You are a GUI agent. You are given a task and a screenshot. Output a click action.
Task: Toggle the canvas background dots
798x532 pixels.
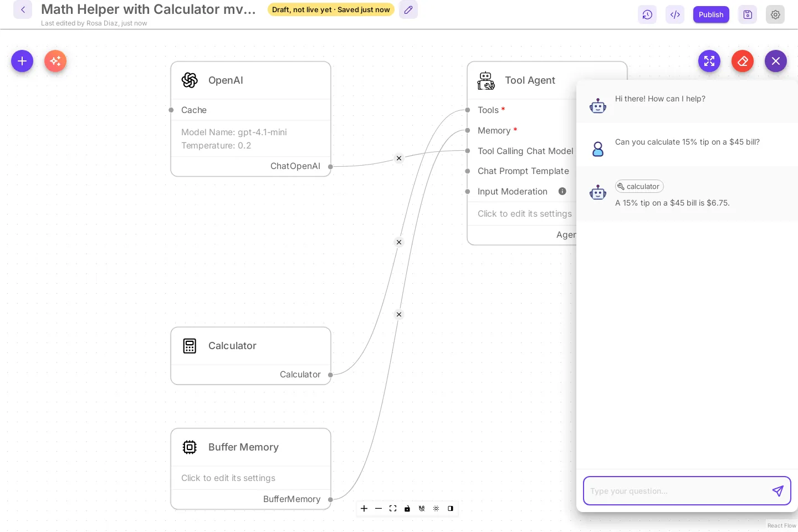coord(436,508)
